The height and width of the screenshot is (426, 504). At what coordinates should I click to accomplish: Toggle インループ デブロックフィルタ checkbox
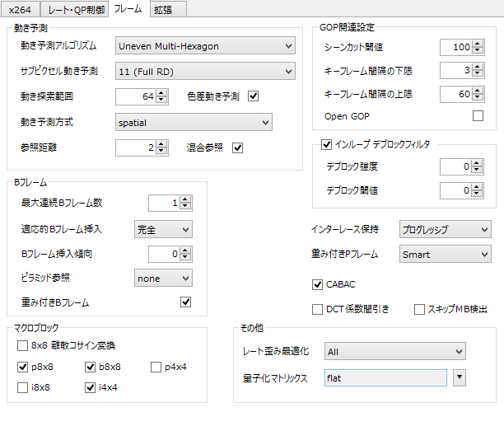[x=326, y=144]
